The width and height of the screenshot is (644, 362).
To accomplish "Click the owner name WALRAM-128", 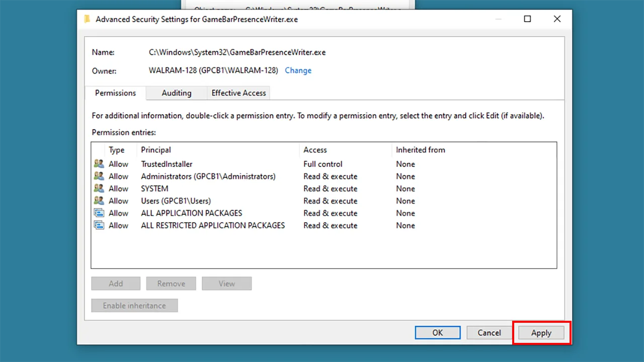I will click(213, 70).
